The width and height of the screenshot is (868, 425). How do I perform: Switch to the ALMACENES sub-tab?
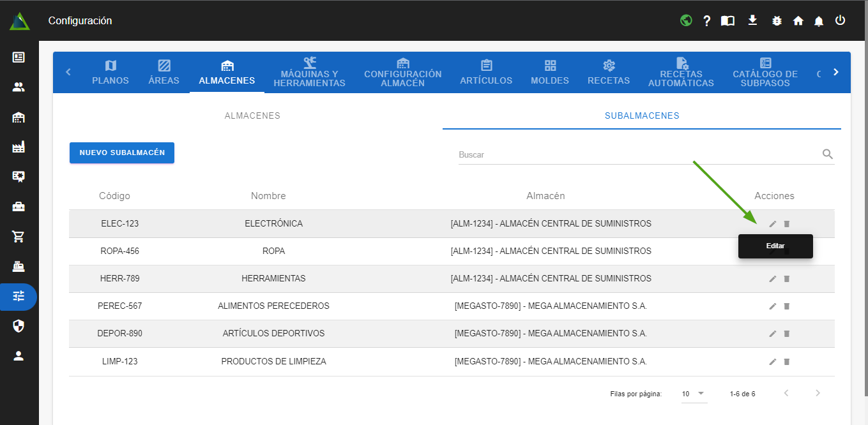pyautogui.click(x=252, y=116)
